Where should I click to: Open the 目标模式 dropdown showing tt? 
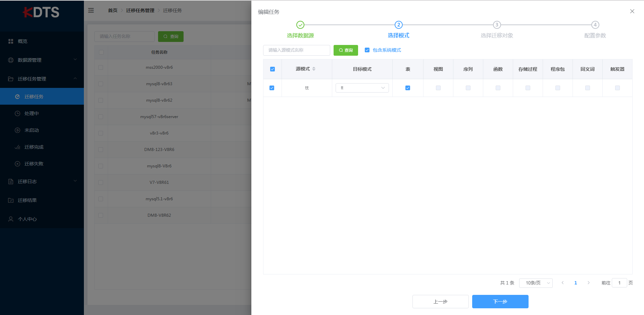[x=362, y=88]
